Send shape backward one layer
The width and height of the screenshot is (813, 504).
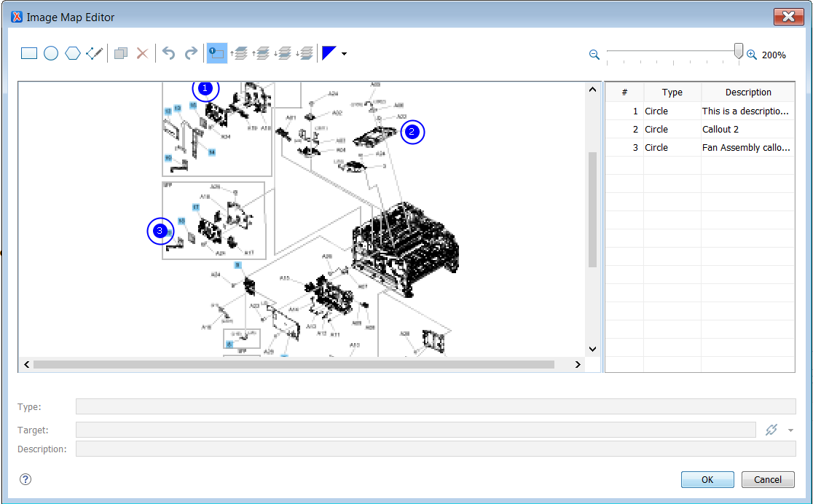click(x=283, y=53)
